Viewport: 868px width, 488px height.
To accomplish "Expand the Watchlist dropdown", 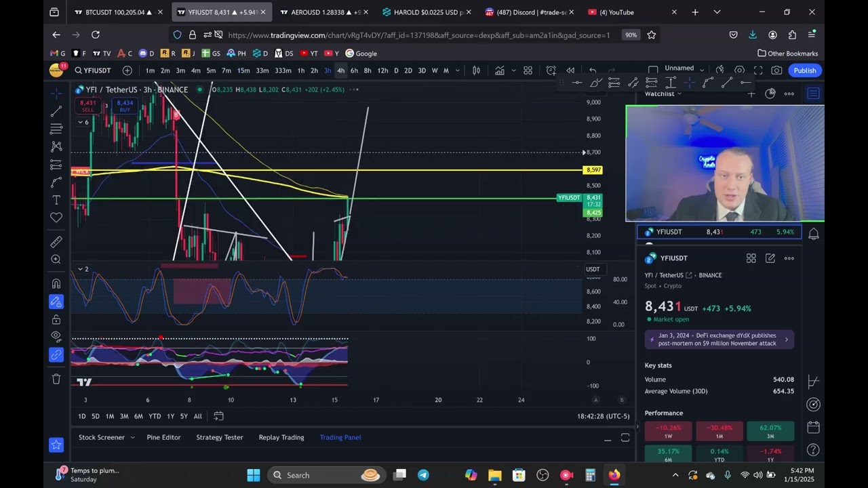I will (x=663, y=94).
